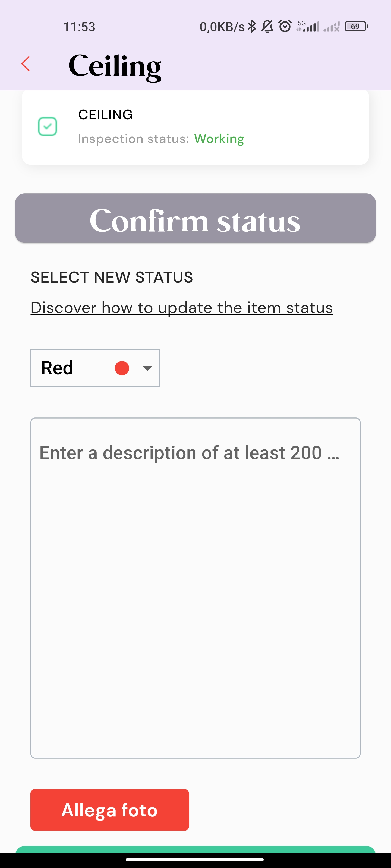Tap the red back arrow
Image resolution: width=391 pixels, height=868 pixels.
[26, 64]
